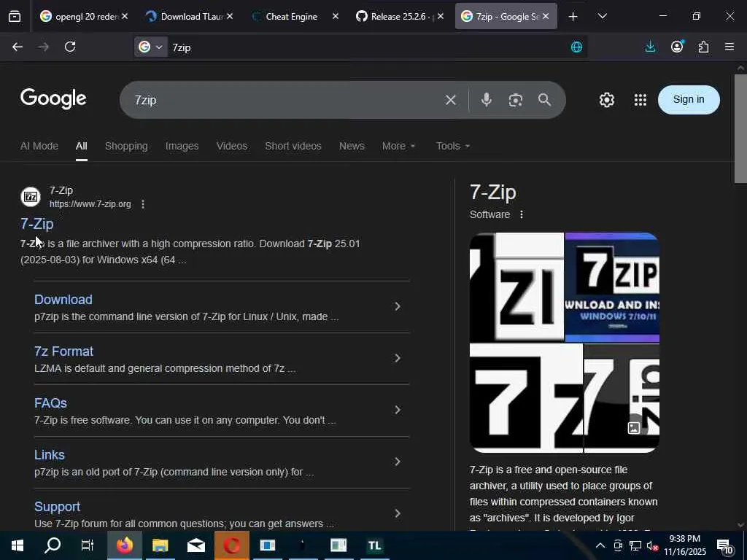Open the extensions puzzle icon
Image resolution: width=747 pixels, height=560 pixels.
[704, 47]
